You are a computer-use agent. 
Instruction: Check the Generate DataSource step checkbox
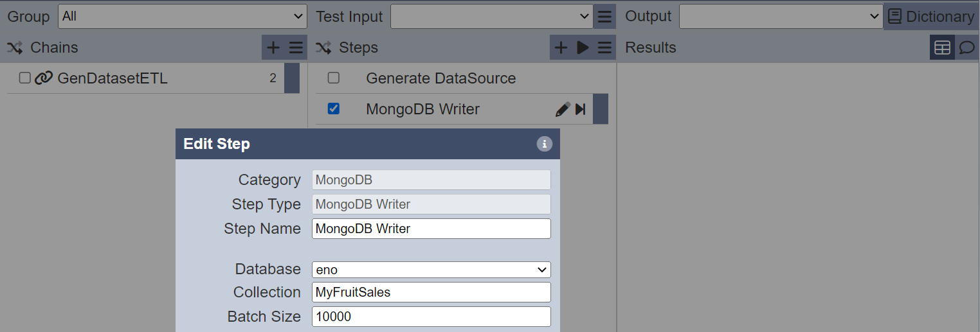333,78
